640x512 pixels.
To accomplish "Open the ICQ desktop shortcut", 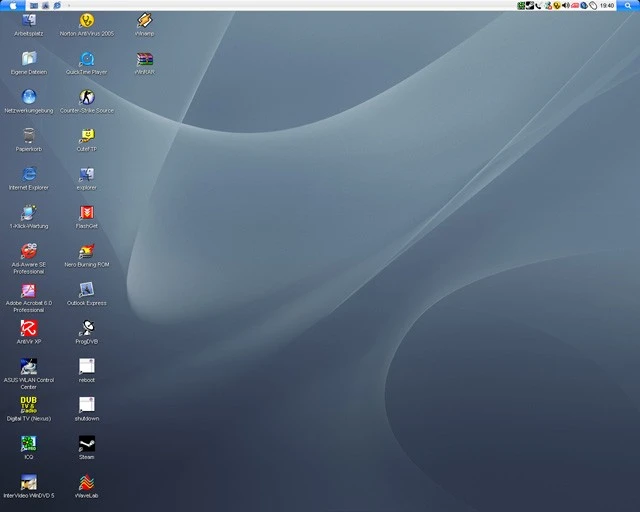I will pos(29,443).
